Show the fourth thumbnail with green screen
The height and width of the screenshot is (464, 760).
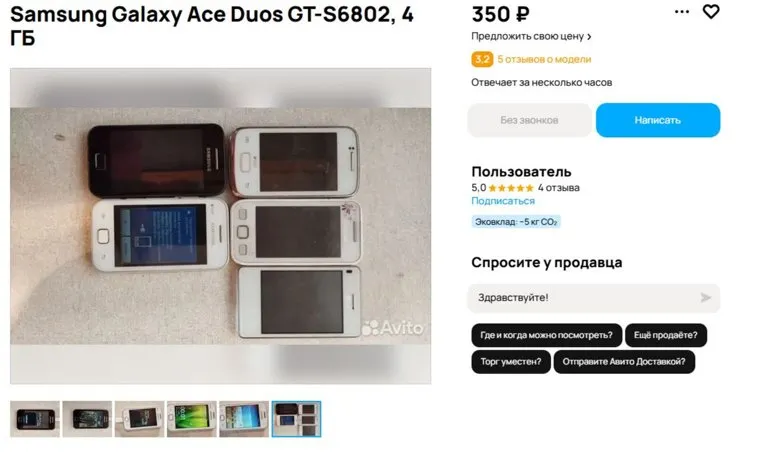[x=192, y=419]
